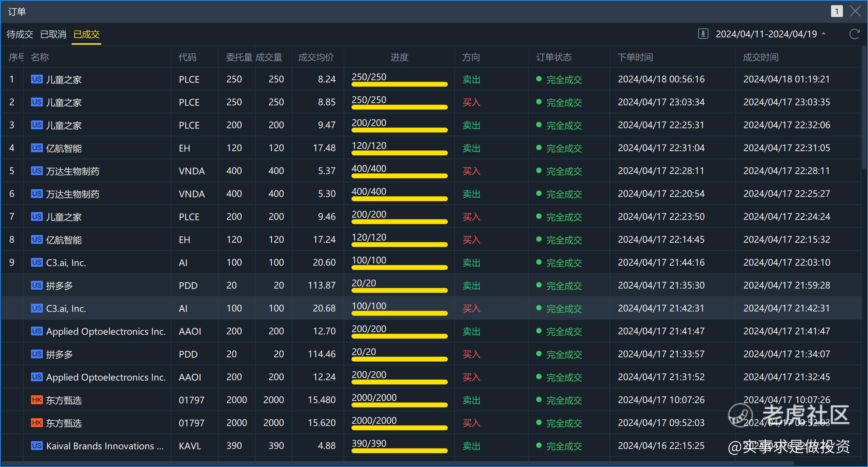The width and height of the screenshot is (868, 467).
Task: Select the 儿童之家 name in row 2
Action: point(64,102)
